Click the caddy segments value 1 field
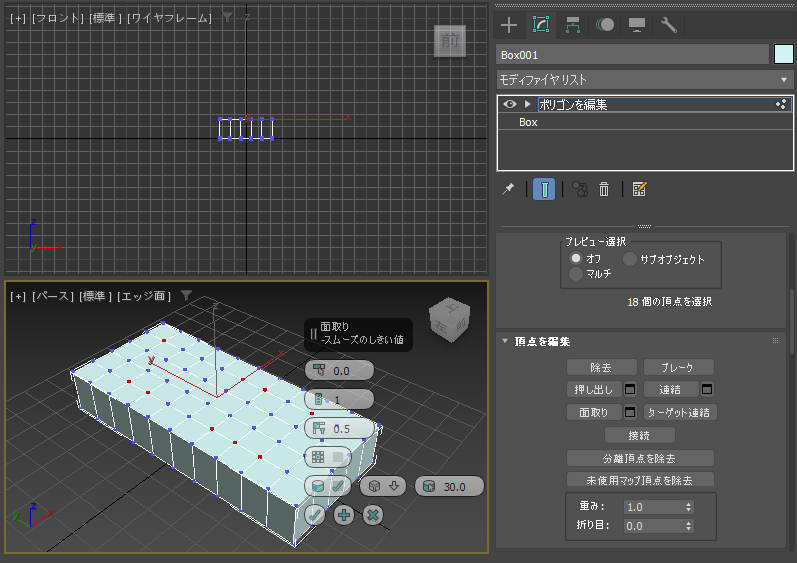This screenshot has width=797, height=563. point(339,399)
